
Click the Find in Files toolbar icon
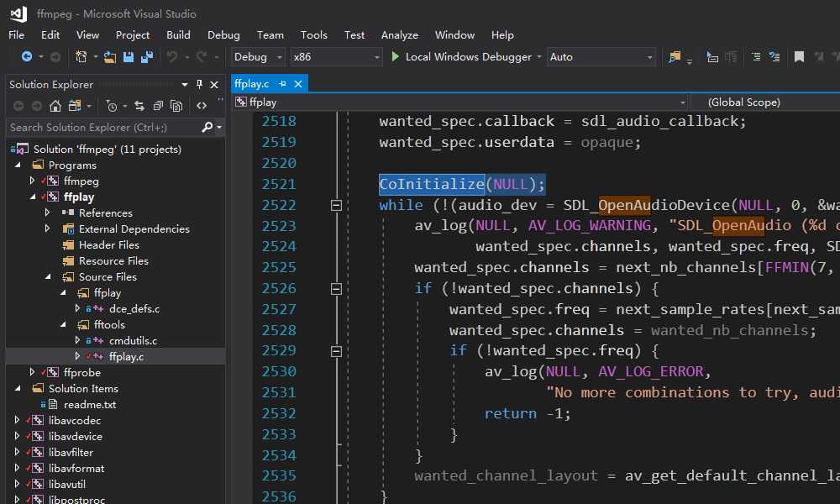pyautogui.click(x=675, y=57)
